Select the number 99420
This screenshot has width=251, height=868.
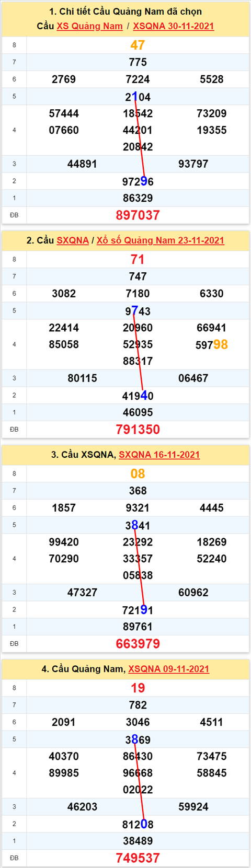64,542
